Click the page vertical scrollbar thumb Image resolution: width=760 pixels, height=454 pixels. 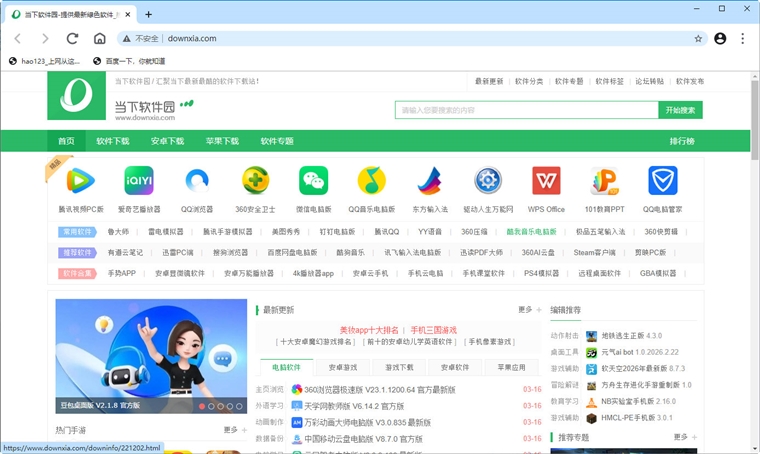[x=755, y=120]
